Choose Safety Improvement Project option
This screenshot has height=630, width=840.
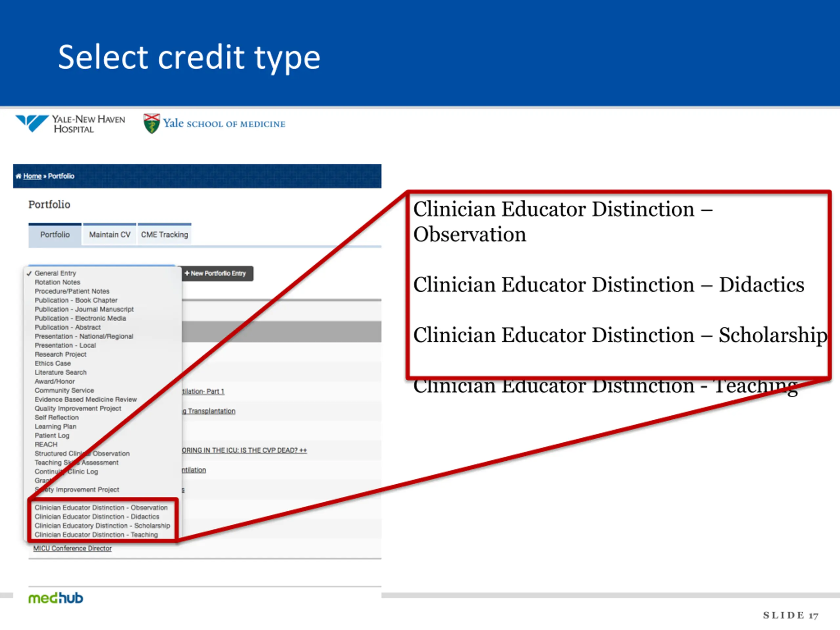tap(77, 490)
